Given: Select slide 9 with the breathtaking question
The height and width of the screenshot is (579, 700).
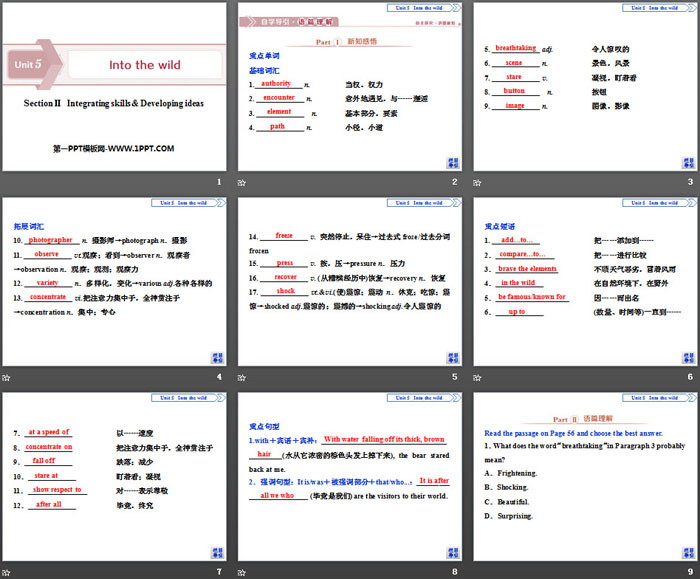Looking at the screenshot, I should (582, 475).
